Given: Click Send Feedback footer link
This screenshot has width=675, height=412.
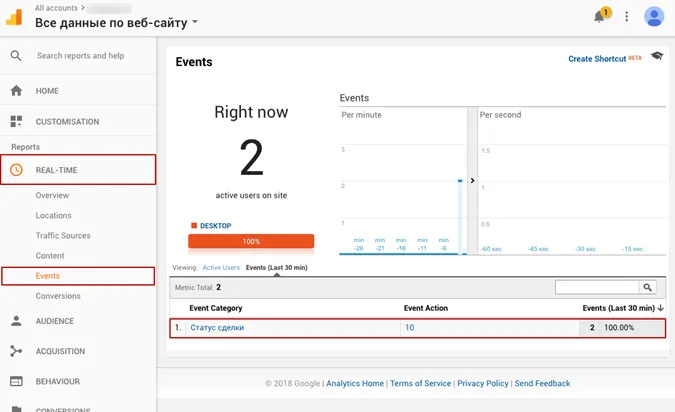Looking at the screenshot, I should 542,383.
